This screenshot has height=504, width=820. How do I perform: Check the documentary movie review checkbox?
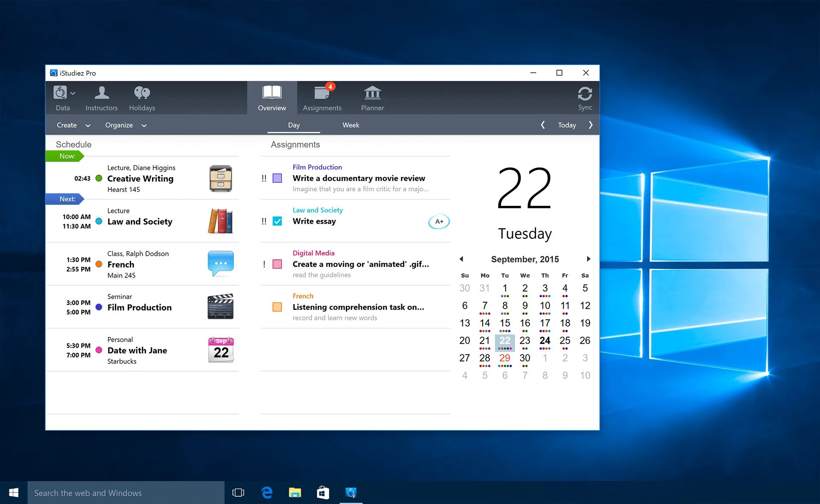(x=277, y=178)
